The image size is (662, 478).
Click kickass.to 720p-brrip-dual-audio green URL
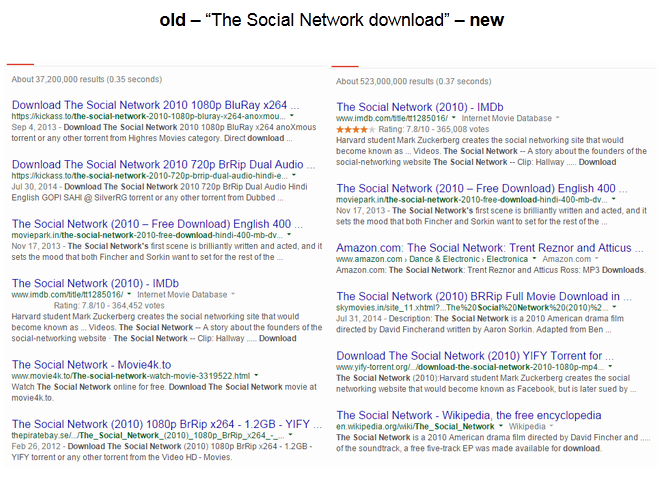[149, 176]
